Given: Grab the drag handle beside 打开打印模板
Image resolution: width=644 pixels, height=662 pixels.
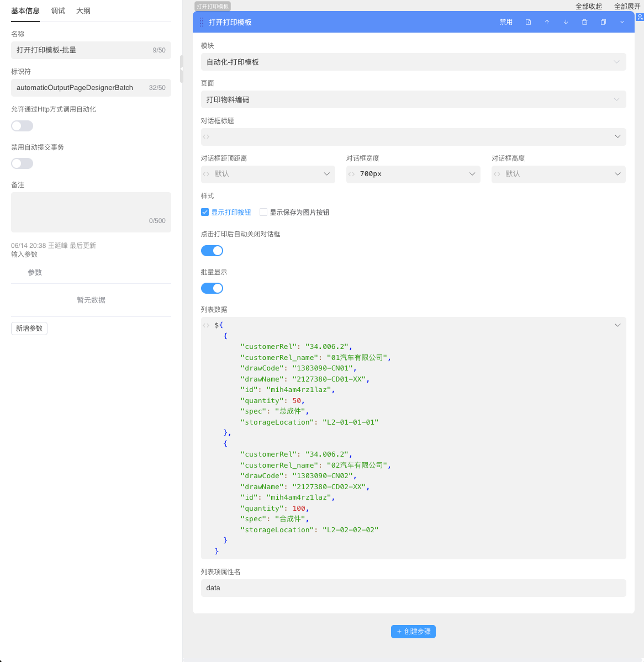Looking at the screenshot, I should (201, 23).
